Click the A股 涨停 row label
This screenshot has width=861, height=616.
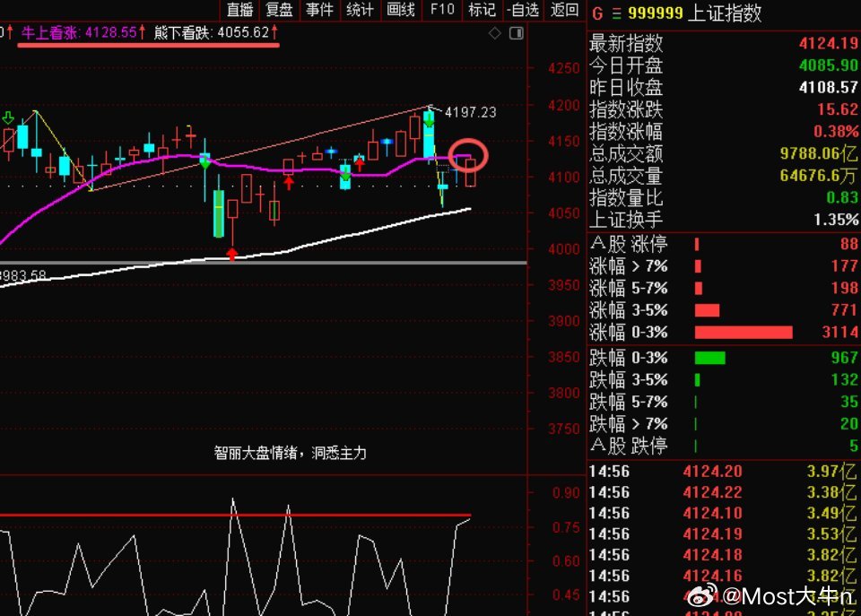[x=629, y=244]
